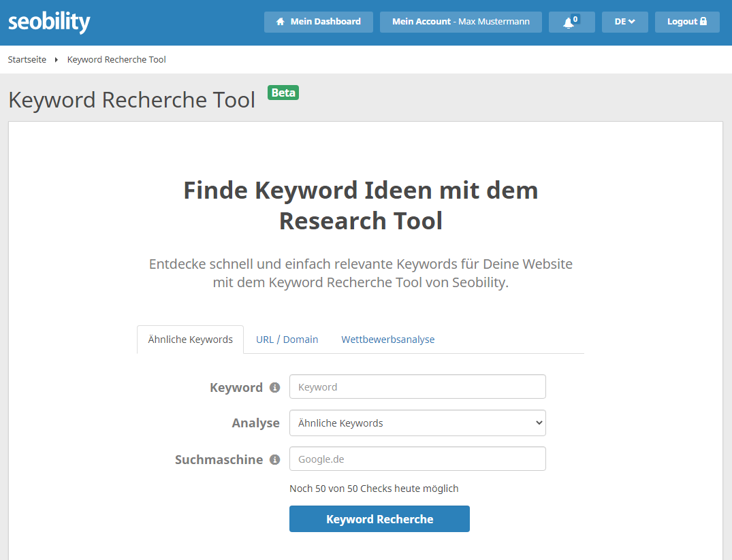Viewport: 732px width, 560px height.
Task: Open the notification bell
Action: pos(569,22)
